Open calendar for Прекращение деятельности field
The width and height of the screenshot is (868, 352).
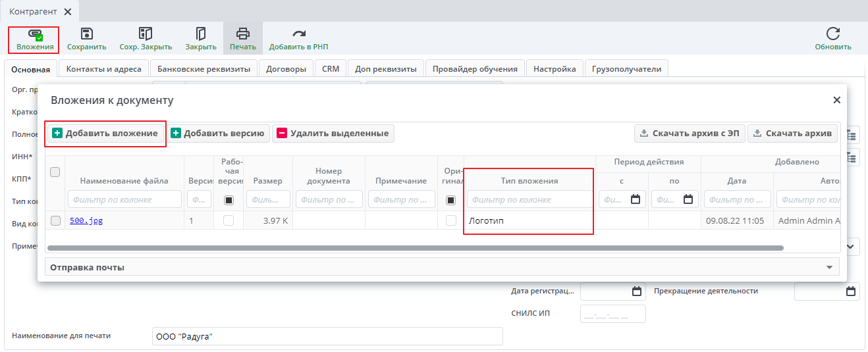point(851,291)
